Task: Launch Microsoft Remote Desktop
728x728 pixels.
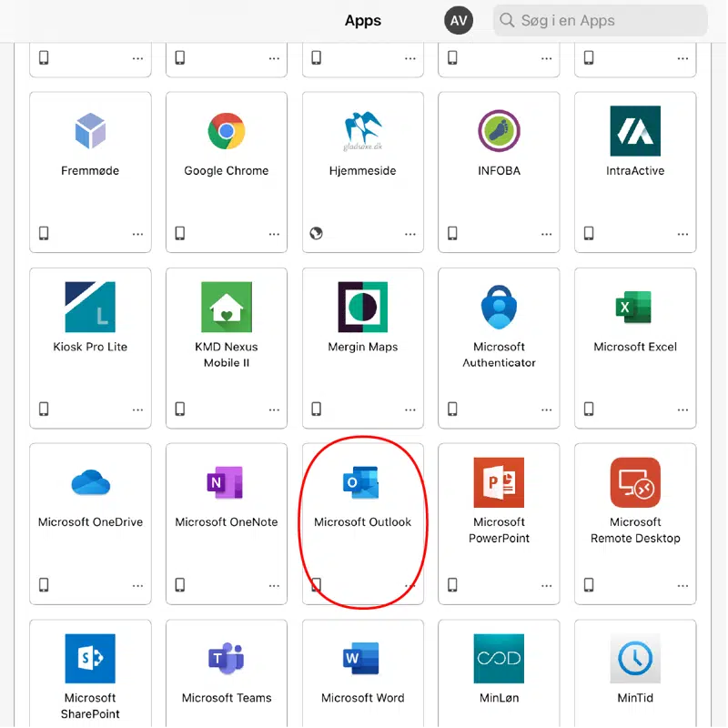Action: pos(635,485)
